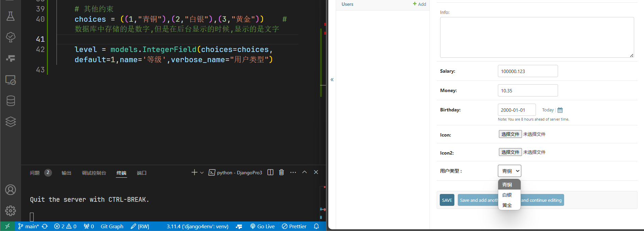
Task: Select 白银 from the user type dropdown
Action: tap(507, 195)
